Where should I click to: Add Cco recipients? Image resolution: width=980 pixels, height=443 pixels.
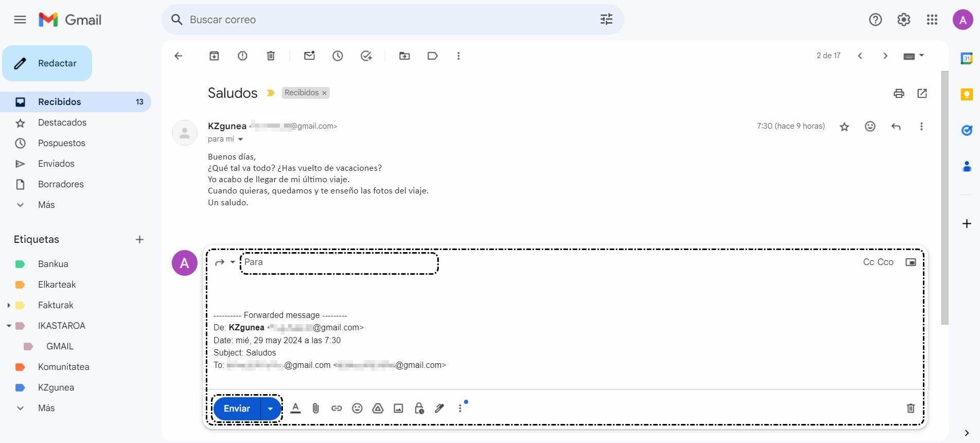coord(885,262)
